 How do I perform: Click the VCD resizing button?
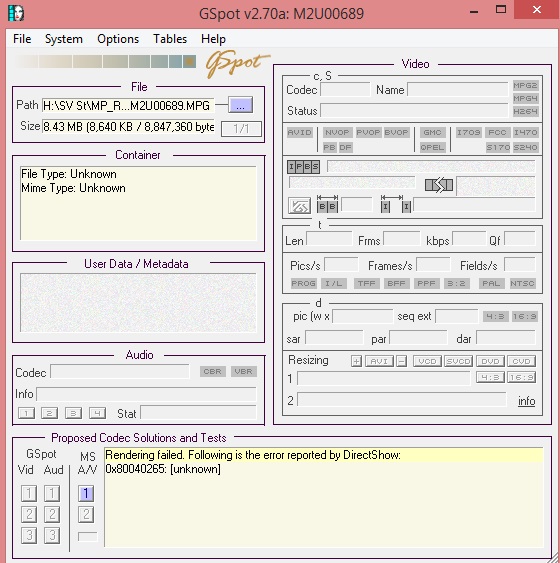click(427, 361)
